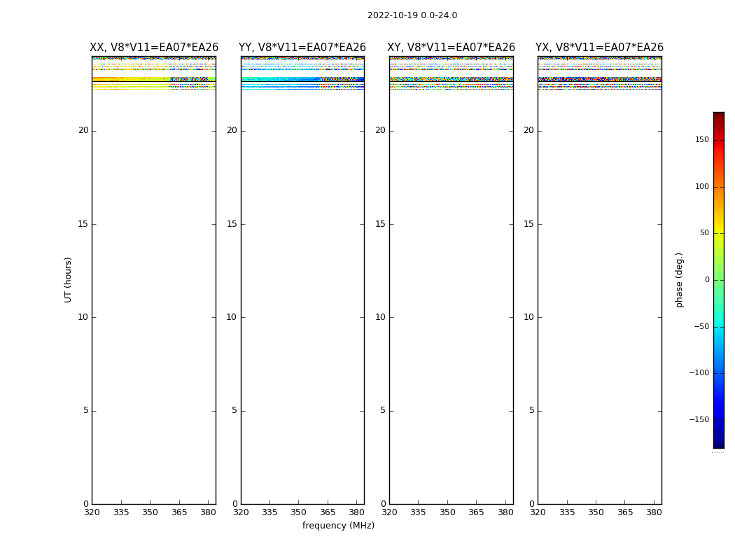The width and height of the screenshot is (735, 560).
Task: Click the "365" frequency tick under YY panel
Action: (x=328, y=512)
